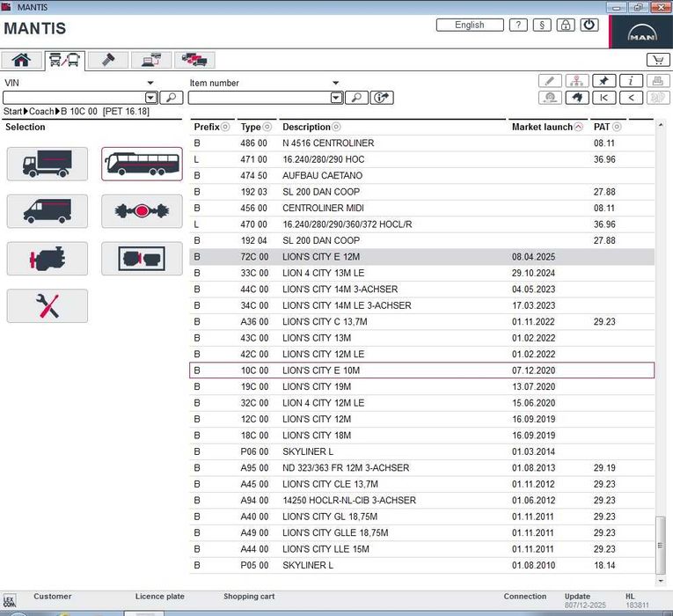Open the shopping cart icon
673x616 pixels.
click(x=658, y=60)
